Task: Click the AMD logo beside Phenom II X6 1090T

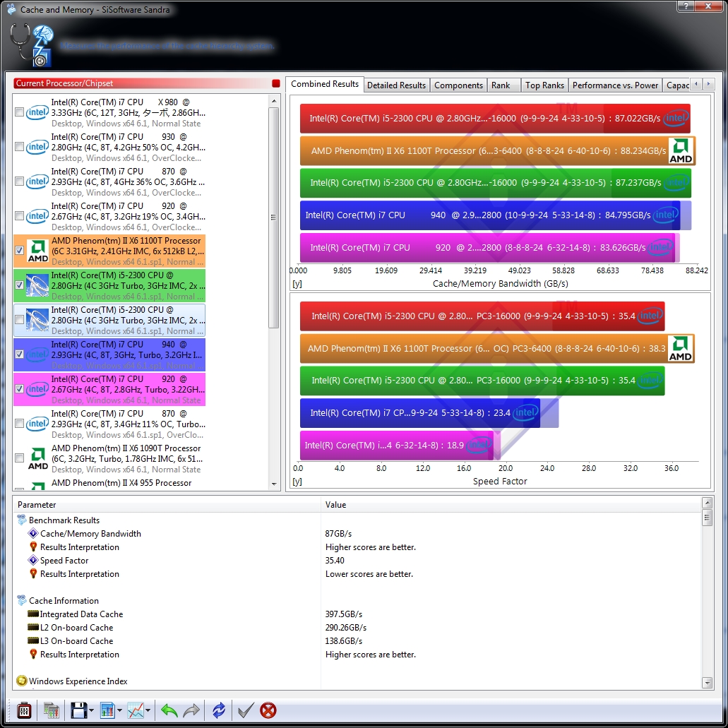Action: tap(37, 458)
